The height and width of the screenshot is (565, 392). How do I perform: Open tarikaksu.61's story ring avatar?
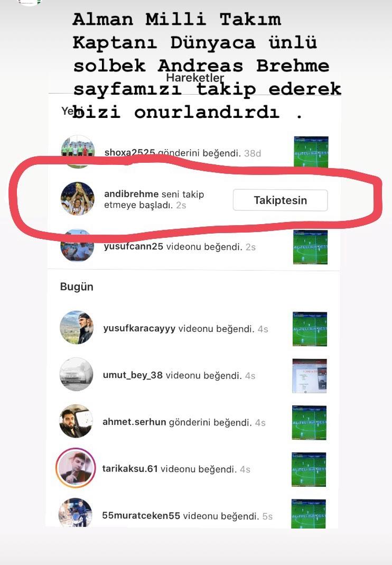76,468
